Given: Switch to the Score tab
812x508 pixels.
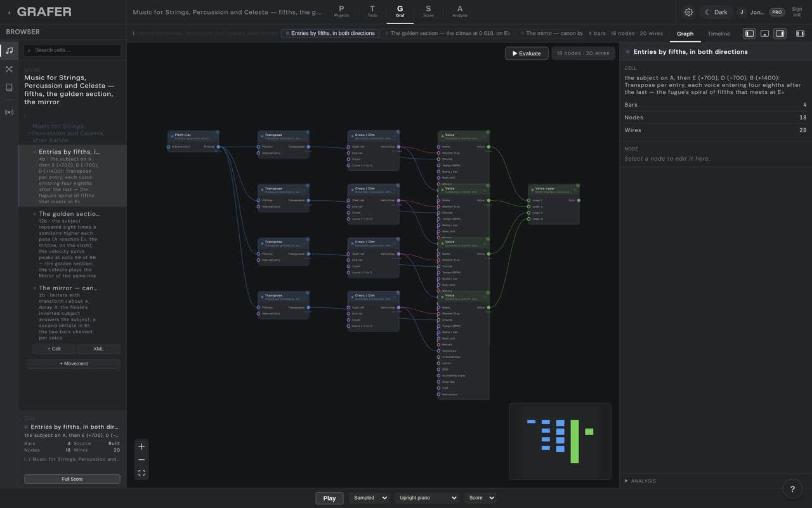Looking at the screenshot, I should pyautogui.click(x=428, y=11).
